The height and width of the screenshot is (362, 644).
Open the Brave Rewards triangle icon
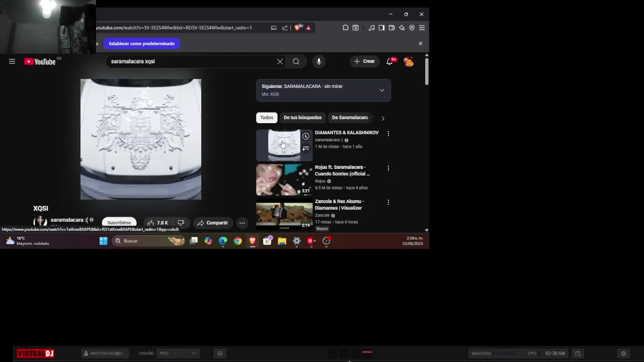308,28
